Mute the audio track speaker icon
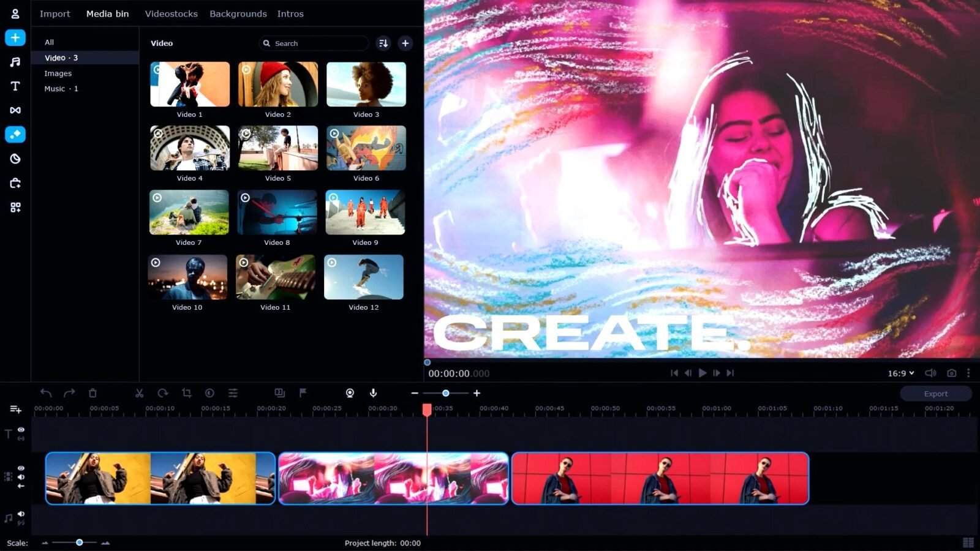This screenshot has width=980, height=551. pyautogui.click(x=21, y=514)
